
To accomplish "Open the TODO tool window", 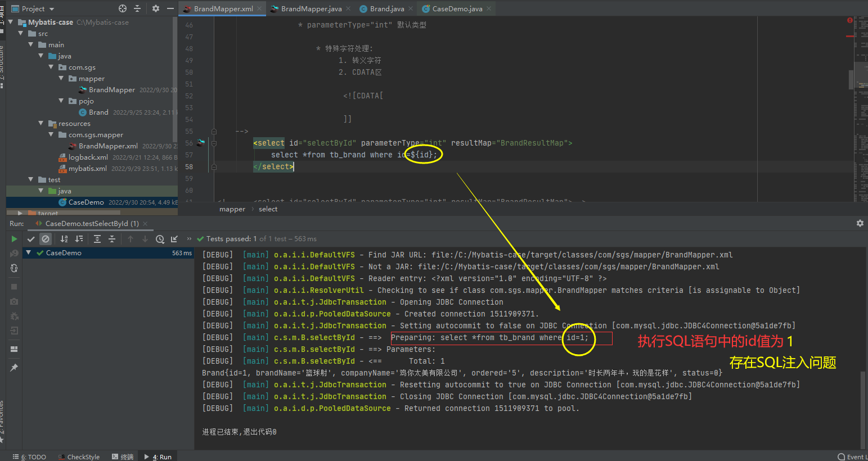I will click(x=29, y=457).
